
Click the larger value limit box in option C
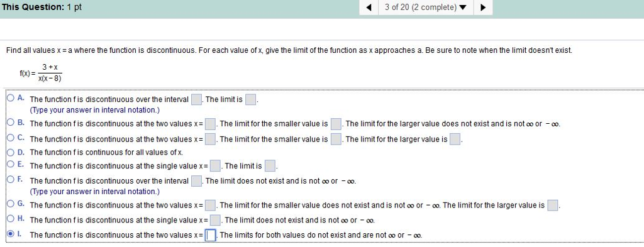[455, 140]
